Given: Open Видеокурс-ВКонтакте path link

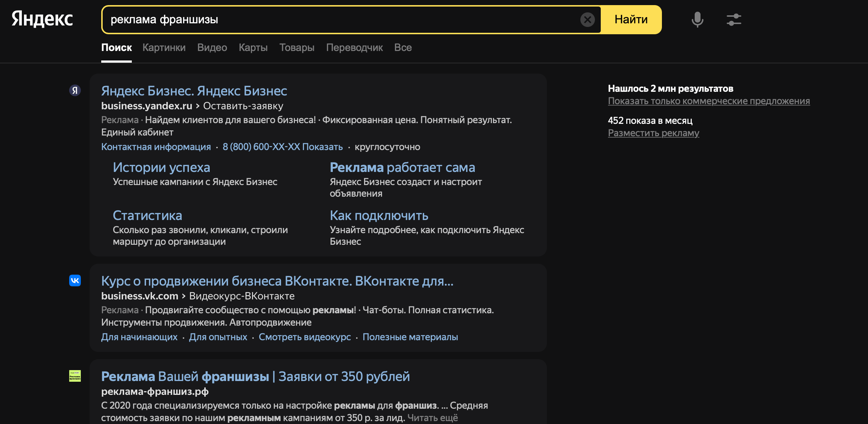Looking at the screenshot, I should tap(242, 296).
